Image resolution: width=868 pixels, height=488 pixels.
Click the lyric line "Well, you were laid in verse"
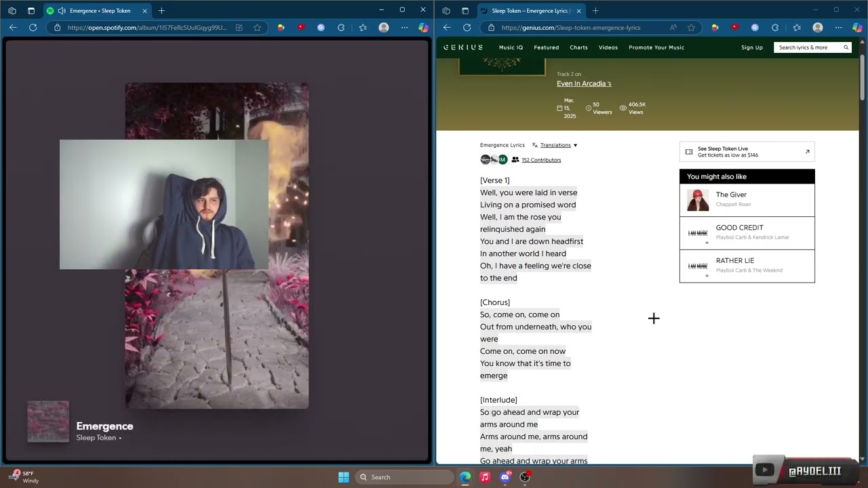point(529,192)
